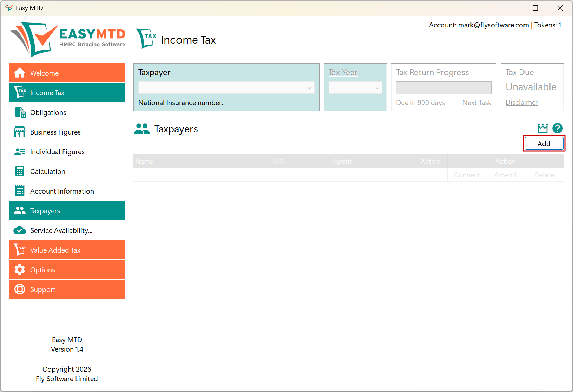Open Account Information page
Screen dimensions: 573x392
tap(67, 191)
